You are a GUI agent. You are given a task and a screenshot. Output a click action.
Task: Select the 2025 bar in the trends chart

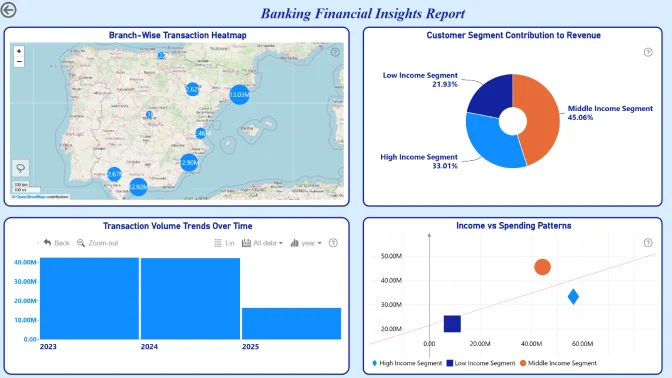[291, 324]
